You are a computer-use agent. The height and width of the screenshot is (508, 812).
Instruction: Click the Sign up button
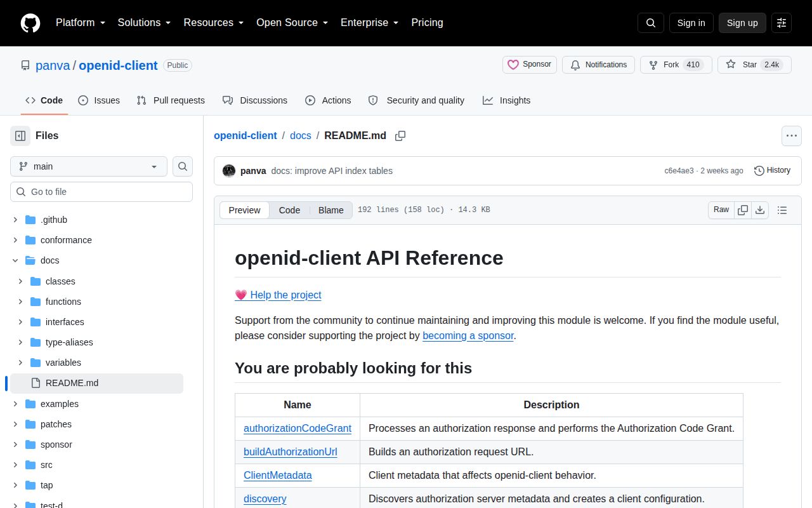tap(742, 23)
